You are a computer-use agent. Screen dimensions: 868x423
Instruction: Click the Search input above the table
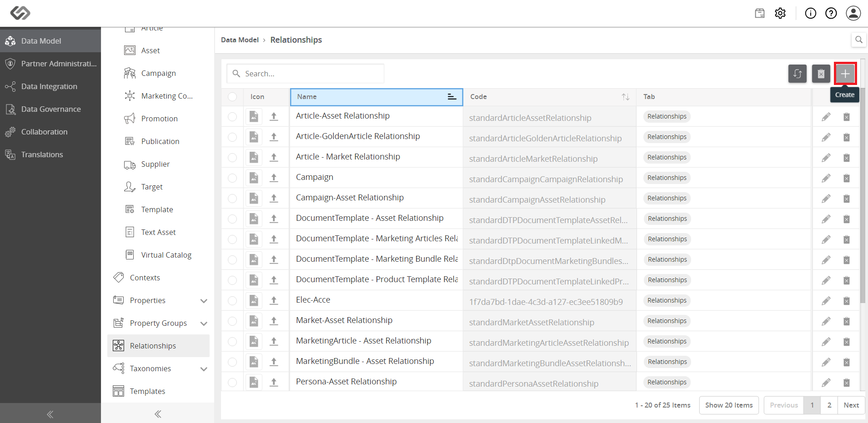306,74
